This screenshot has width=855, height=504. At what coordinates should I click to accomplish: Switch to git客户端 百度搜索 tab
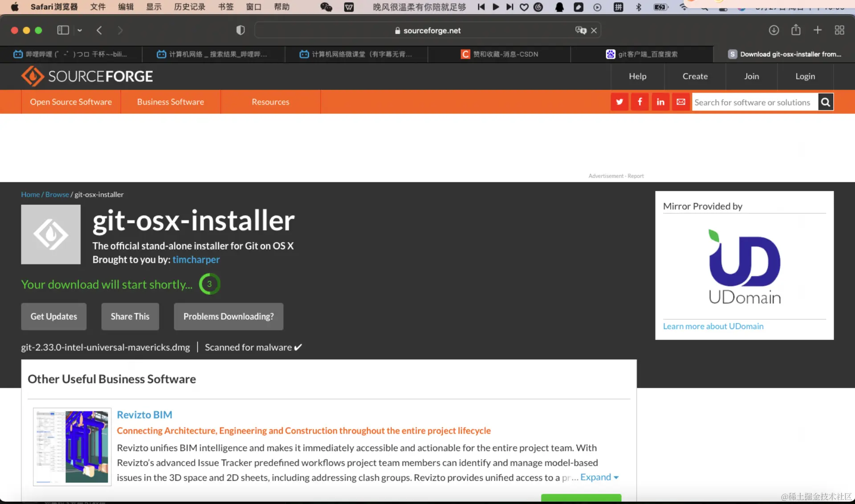click(642, 54)
